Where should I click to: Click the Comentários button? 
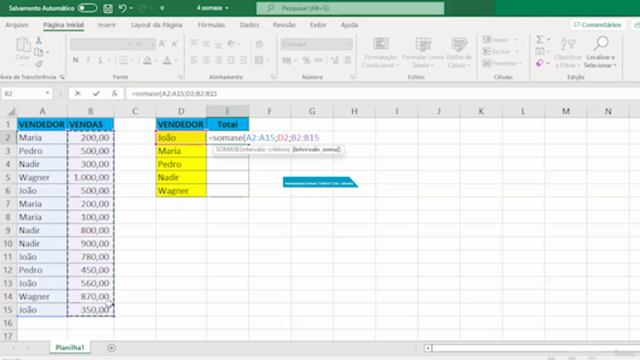[598, 25]
